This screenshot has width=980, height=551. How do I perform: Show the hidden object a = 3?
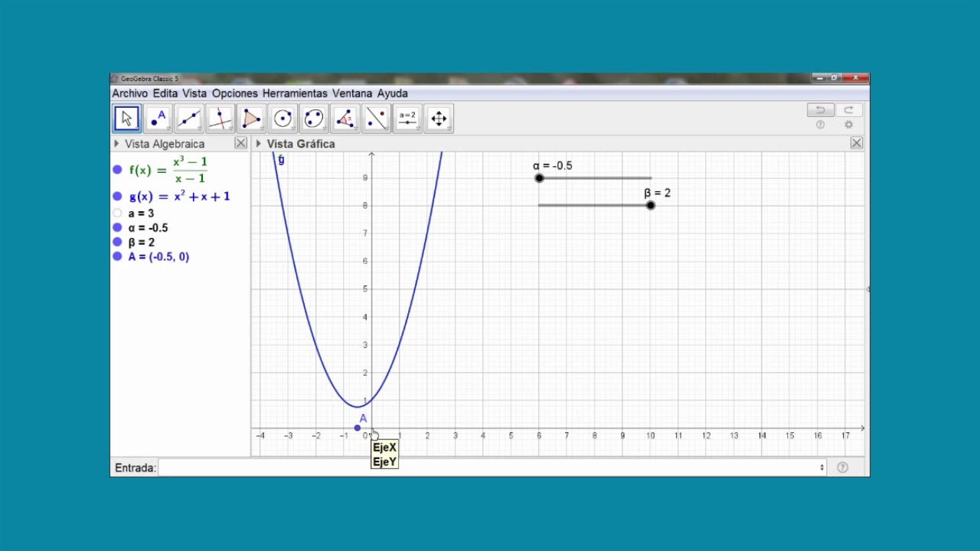pos(117,214)
